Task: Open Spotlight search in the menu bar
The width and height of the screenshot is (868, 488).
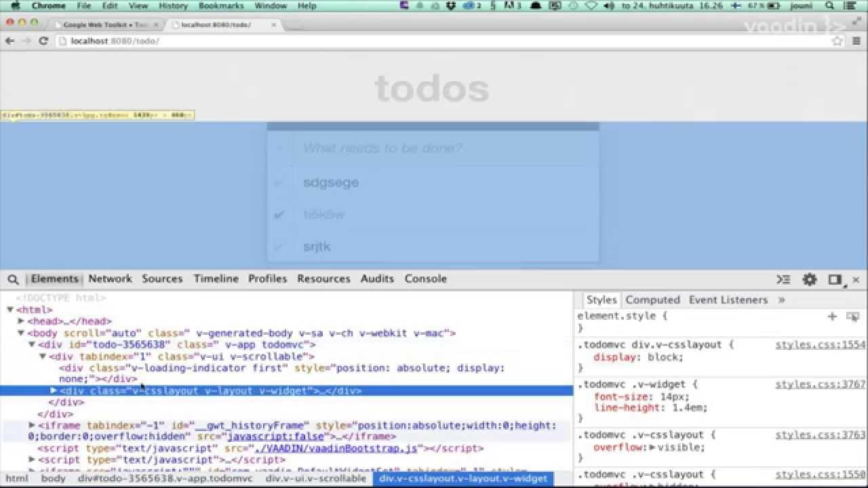Action: click(830, 5)
